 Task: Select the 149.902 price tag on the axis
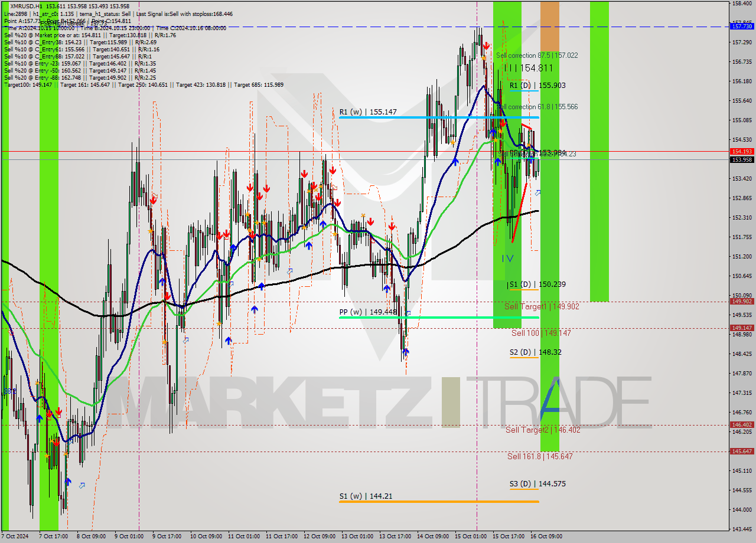(x=742, y=302)
